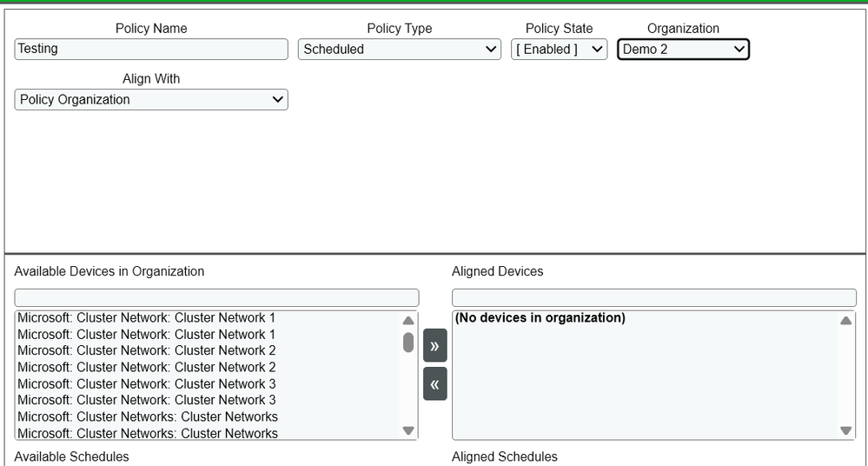Click up arrow of Aligned Devices list

coord(846,321)
